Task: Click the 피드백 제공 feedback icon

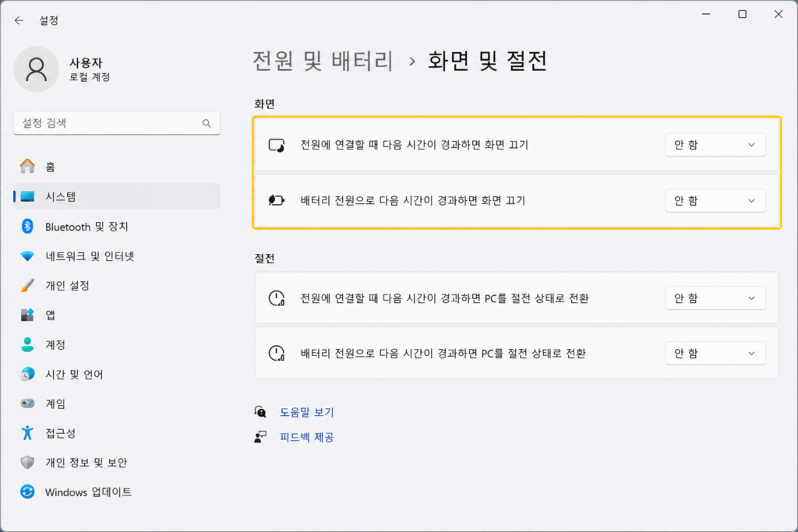Action: coord(260,437)
